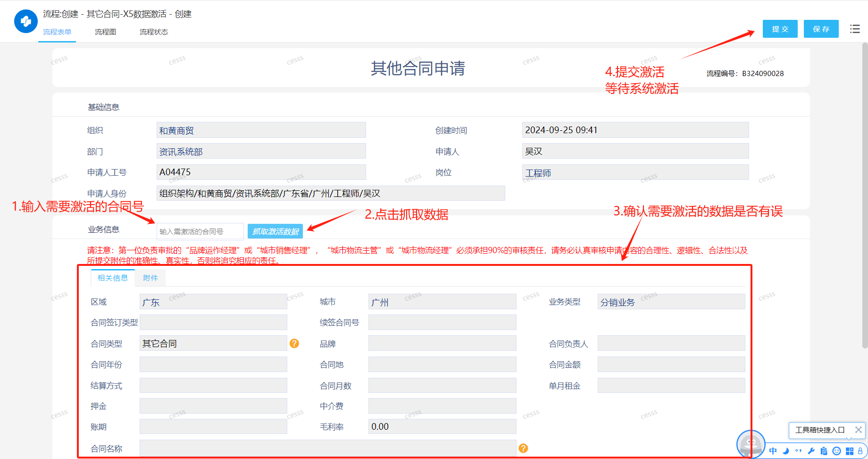Click the 合同名称 field
This screenshot has width=868, height=459.
point(328,448)
